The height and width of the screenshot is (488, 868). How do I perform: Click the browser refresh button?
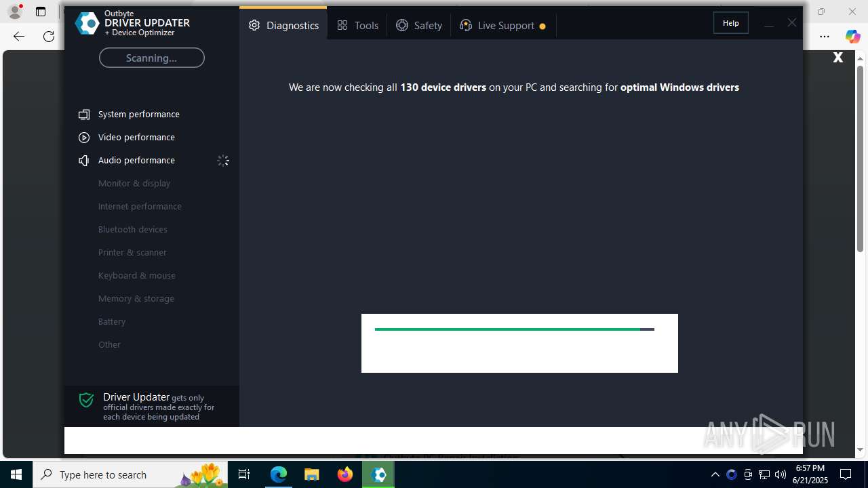tap(49, 37)
